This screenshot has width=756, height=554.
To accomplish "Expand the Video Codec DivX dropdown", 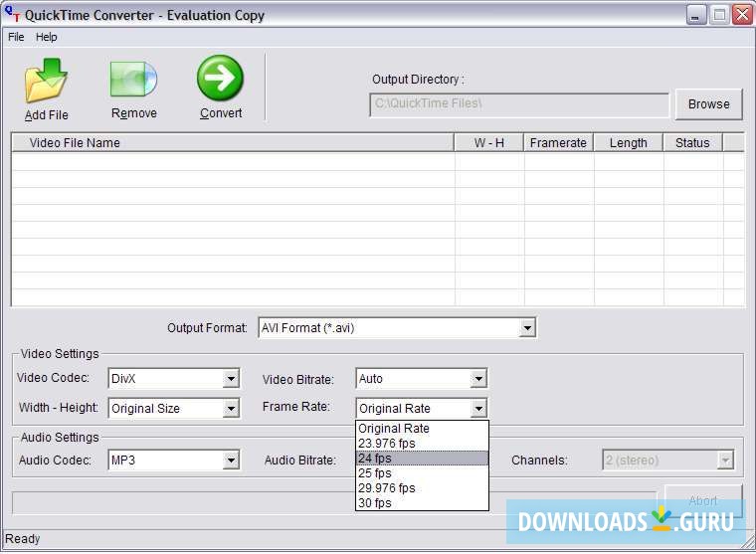I will click(x=232, y=379).
